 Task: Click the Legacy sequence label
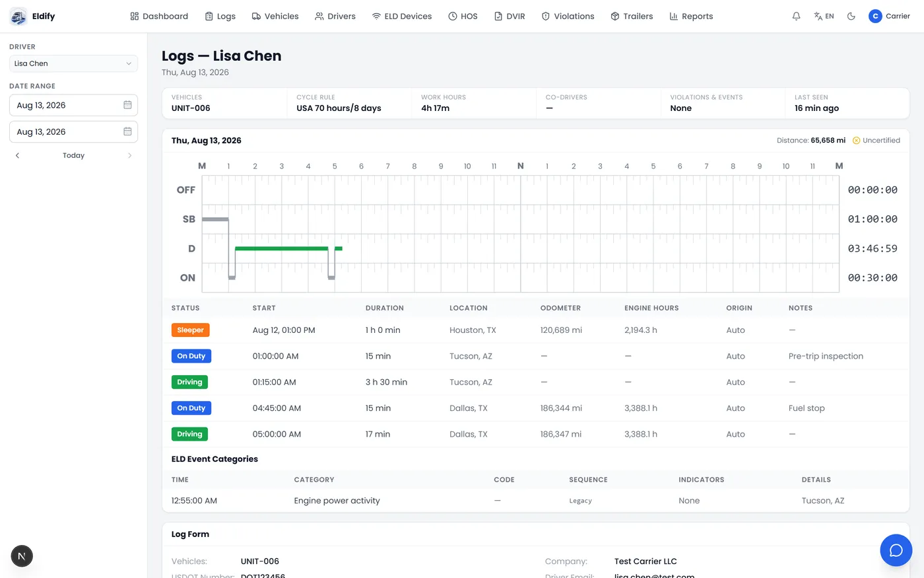[x=581, y=501]
